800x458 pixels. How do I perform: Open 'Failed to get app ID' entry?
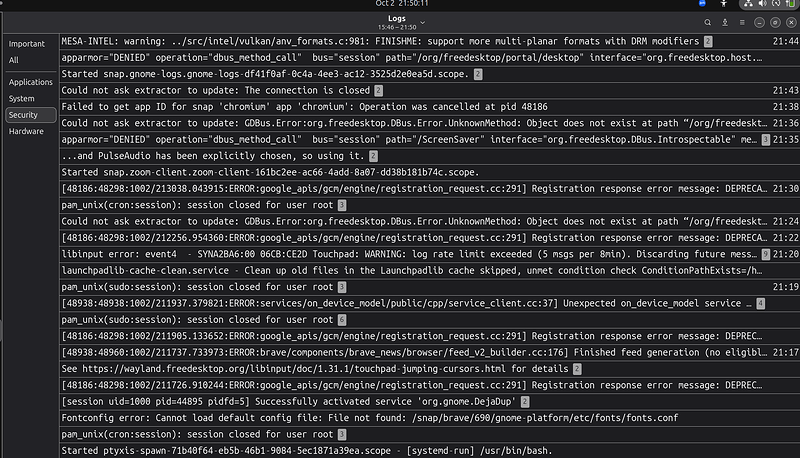pyautogui.click(x=430, y=107)
